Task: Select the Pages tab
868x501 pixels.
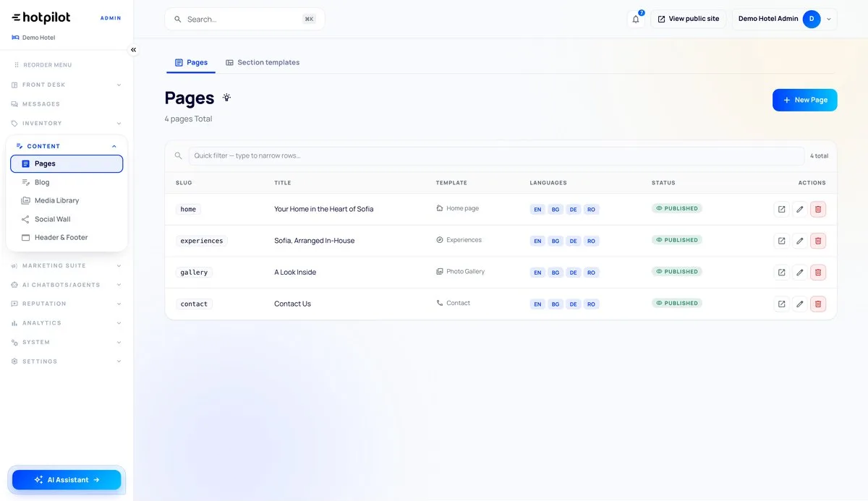Action: (x=191, y=63)
